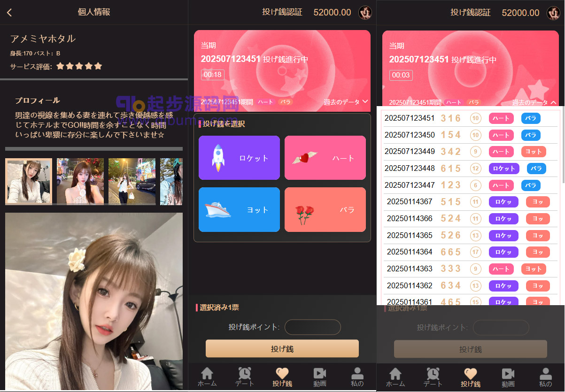Collapse 過去のデータ in the right panel
The width and height of the screenshot is (565, 392).
click(534, 102)
